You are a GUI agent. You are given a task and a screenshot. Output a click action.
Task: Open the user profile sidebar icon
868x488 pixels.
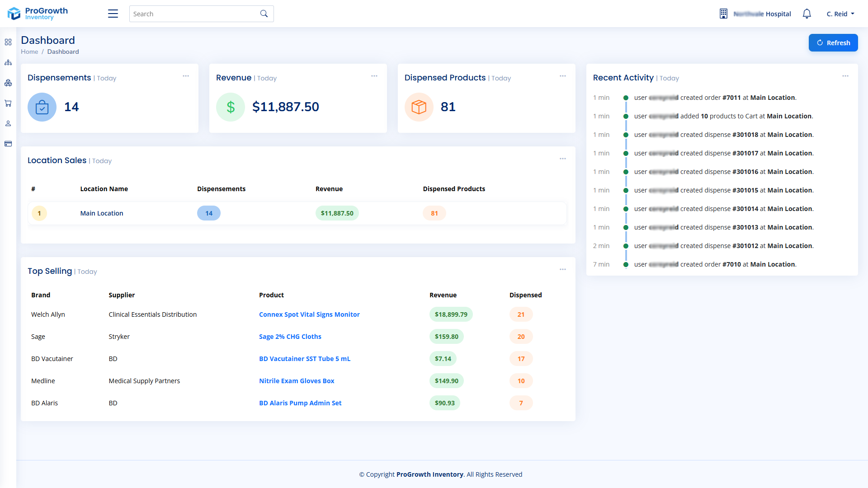click(x=8, y=123)
